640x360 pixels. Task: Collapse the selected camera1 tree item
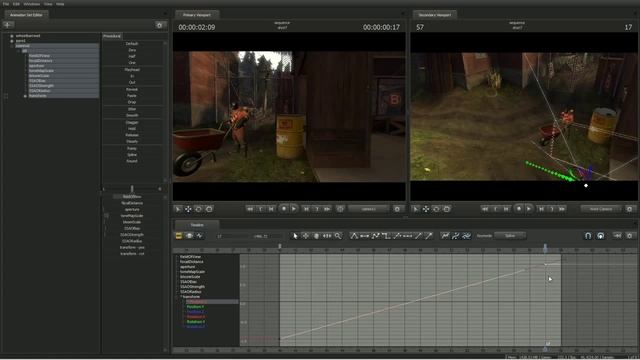(x=12, y=46)
